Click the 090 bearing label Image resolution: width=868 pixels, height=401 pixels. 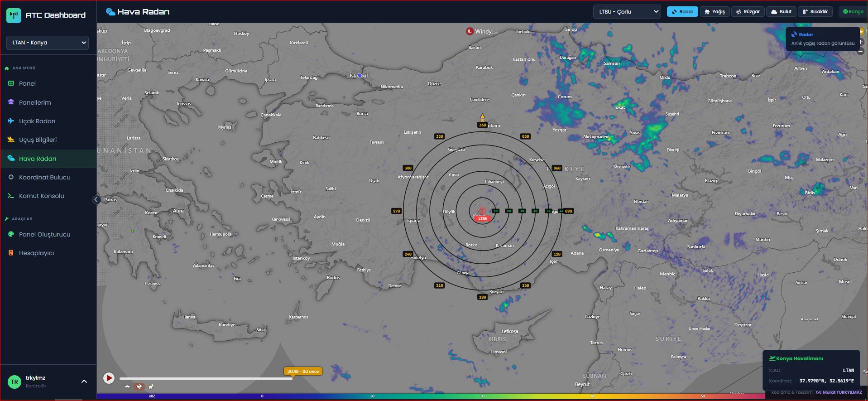pos(569,211)
